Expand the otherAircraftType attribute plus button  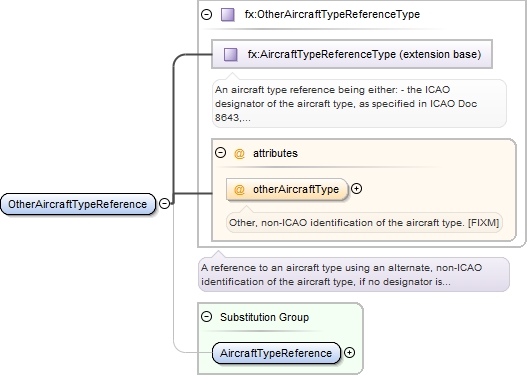click(x=356, y=189)
